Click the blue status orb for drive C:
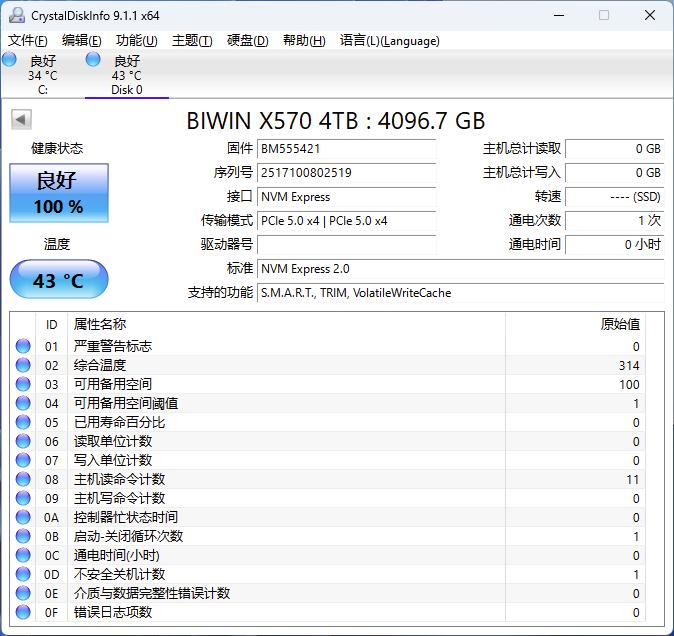 pos(9,59)
